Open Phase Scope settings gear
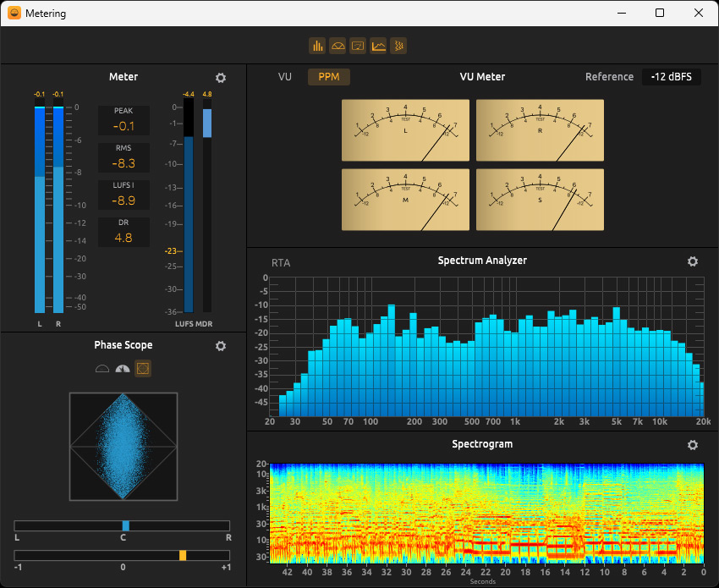Viewport: 719px width, 588px height. [221, 346]
